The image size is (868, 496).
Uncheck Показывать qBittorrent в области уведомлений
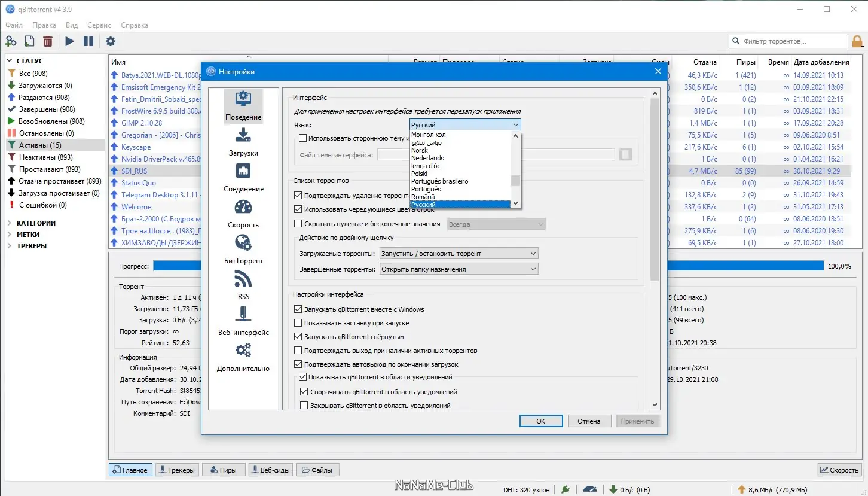(x=302, y=377)
